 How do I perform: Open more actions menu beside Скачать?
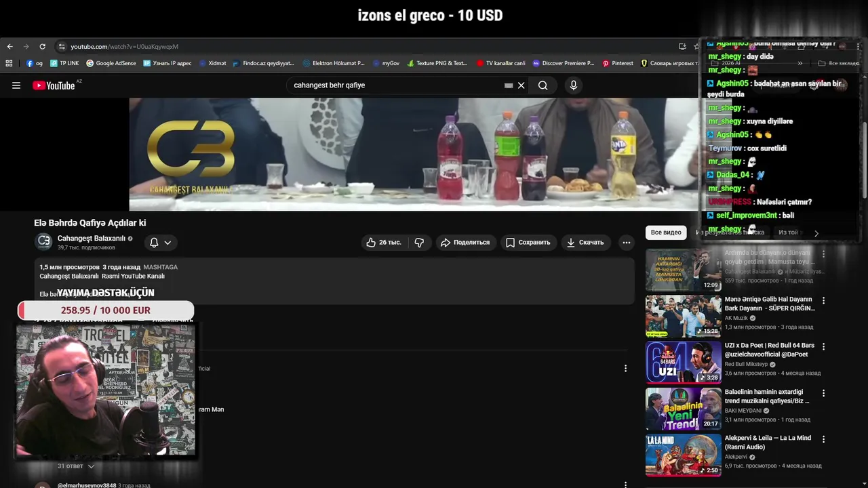tap(627, 242)
